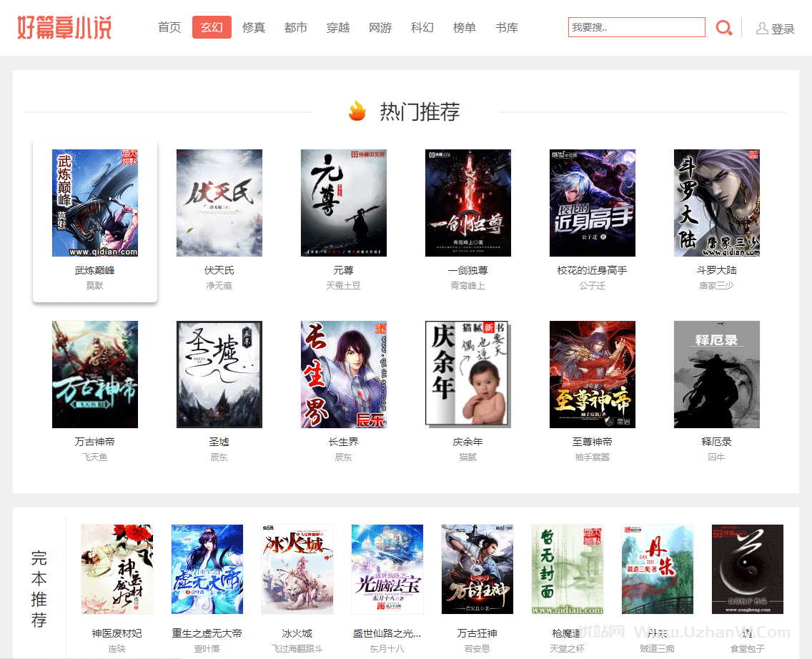Click the 庆余年 title link
The image size is (812, 659).
[467, 442]
